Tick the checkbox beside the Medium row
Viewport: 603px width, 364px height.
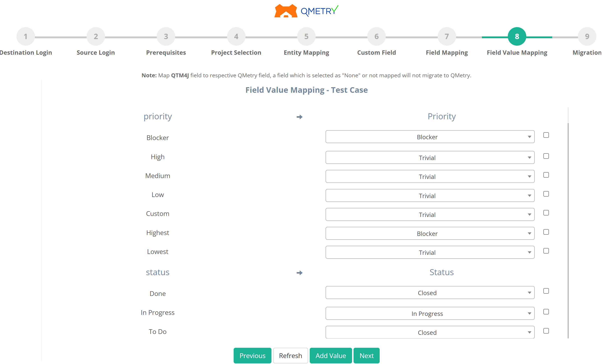pyautogui.click(x=546, y=175)
